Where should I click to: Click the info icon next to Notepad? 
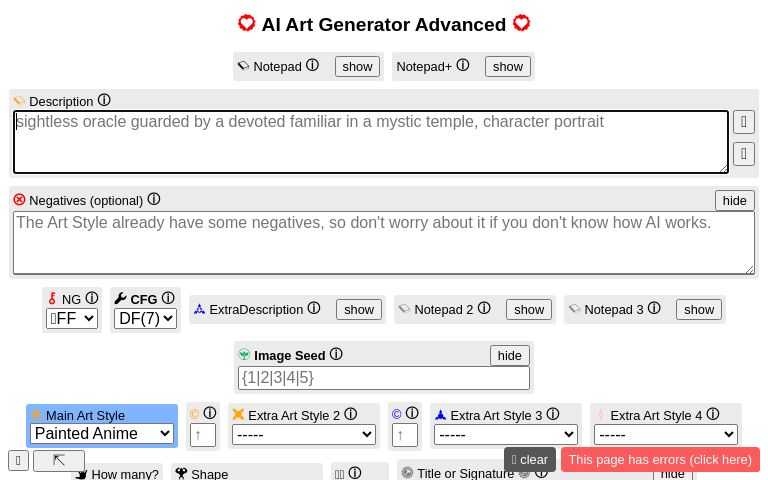click(x=312, y=66)
